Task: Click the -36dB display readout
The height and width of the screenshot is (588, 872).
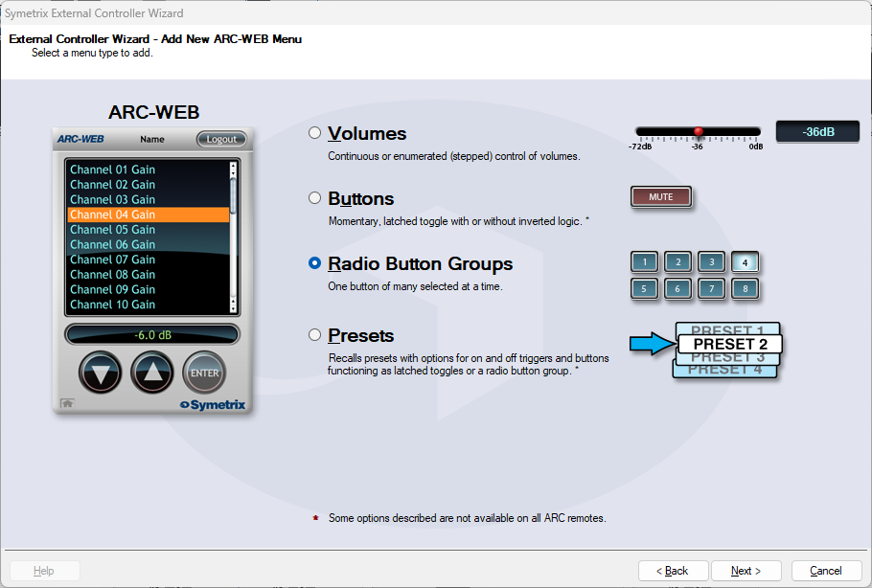Action: click(817, 132)
